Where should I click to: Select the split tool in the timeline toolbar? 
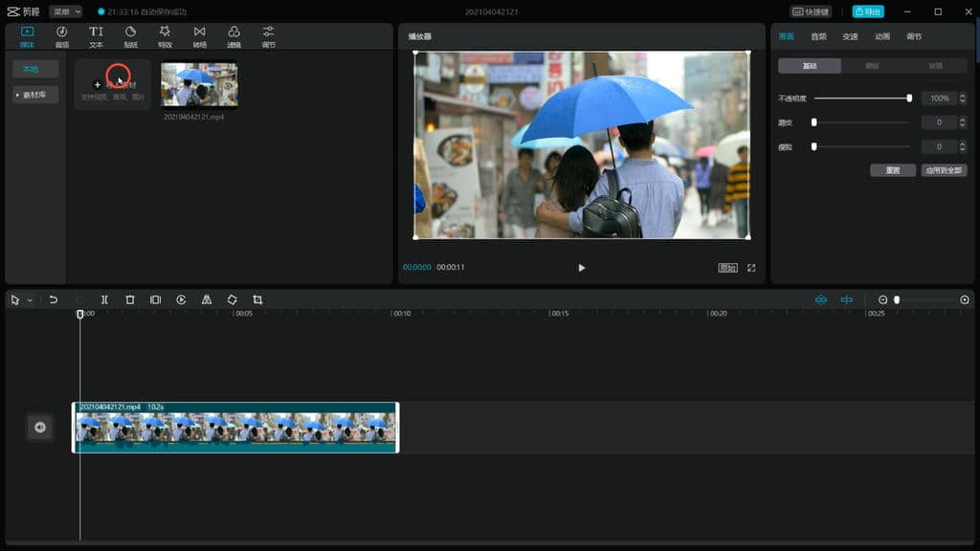[104, 299]
